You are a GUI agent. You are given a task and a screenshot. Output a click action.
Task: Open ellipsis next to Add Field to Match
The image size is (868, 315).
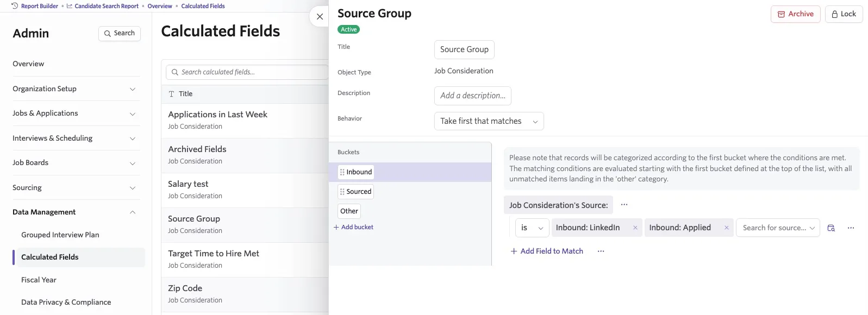coord(601,251)
